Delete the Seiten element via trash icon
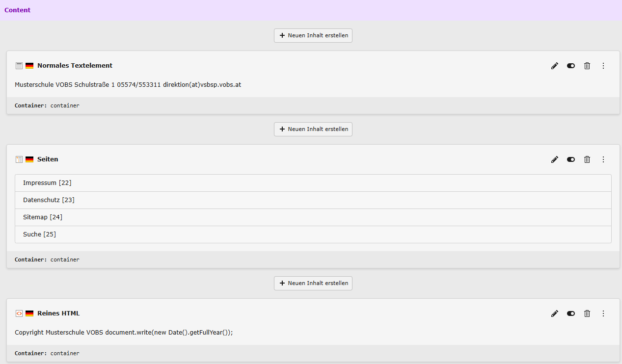This screenshot has height=364, width=622. (x=587, y=159)
